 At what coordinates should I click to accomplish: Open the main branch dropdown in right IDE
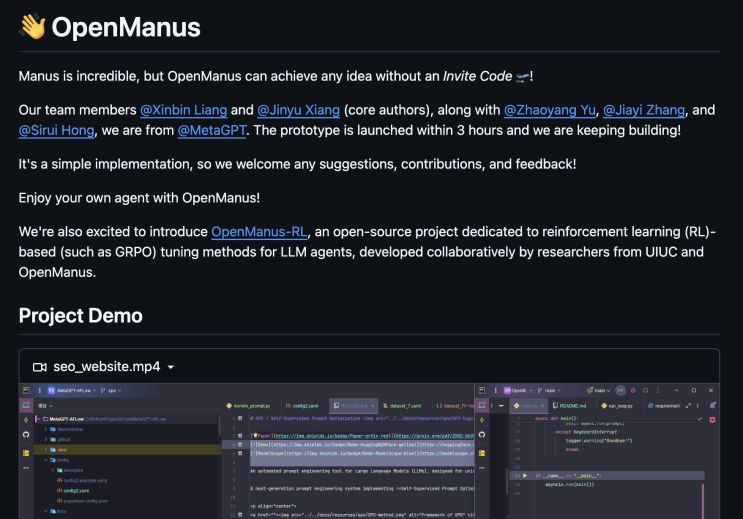click(549, 391)
